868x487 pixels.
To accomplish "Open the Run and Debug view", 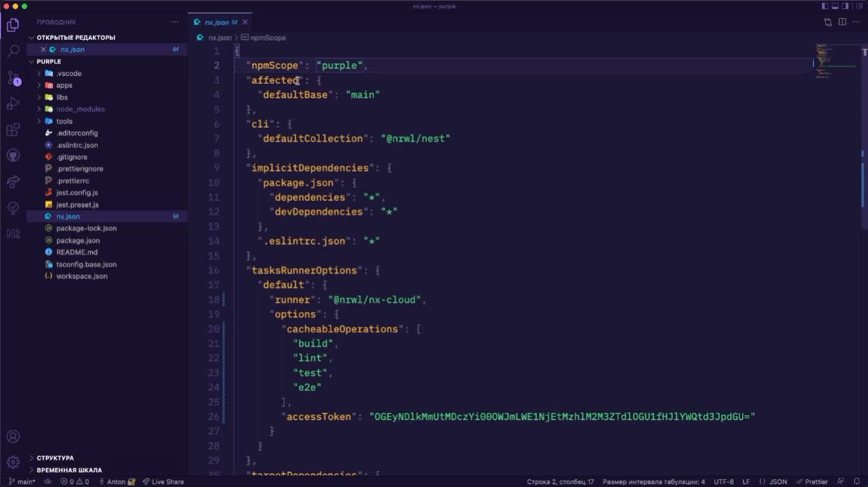I will point(13,103).
